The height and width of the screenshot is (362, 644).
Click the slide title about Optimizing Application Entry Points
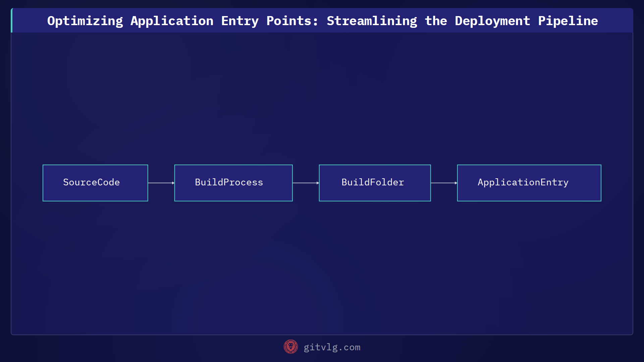(322, 21)
